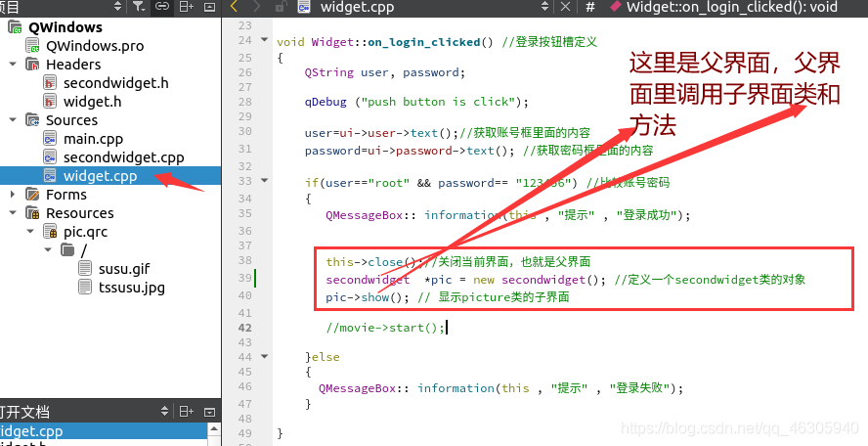The image size is (868, 446).
Task: Collapse the Sources folder
Action: 13,119
